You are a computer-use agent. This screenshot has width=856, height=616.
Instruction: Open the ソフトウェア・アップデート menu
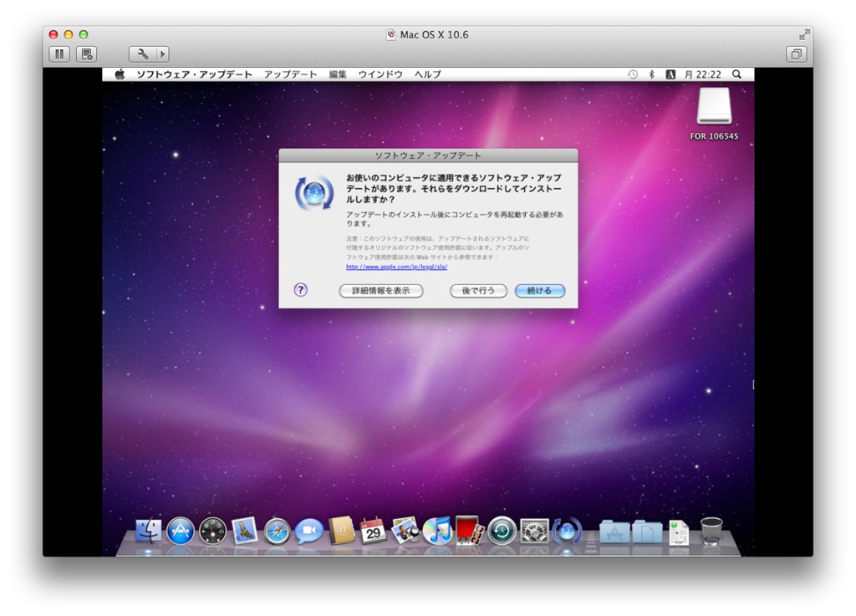point(194,74)
